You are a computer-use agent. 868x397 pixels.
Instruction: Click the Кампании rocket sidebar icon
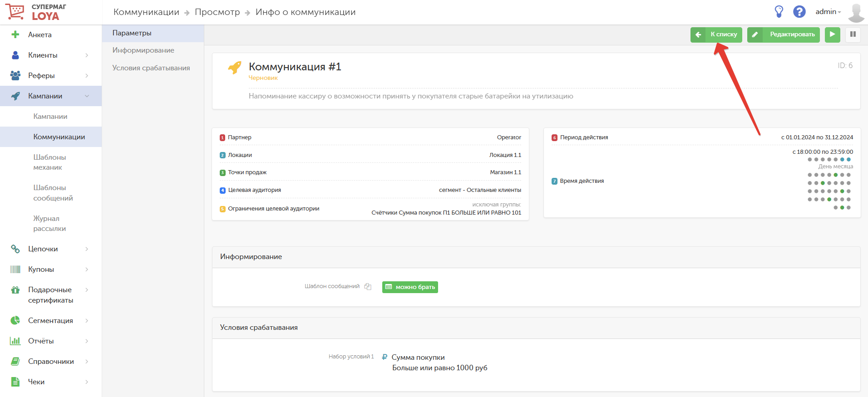[x=15, y=96]
